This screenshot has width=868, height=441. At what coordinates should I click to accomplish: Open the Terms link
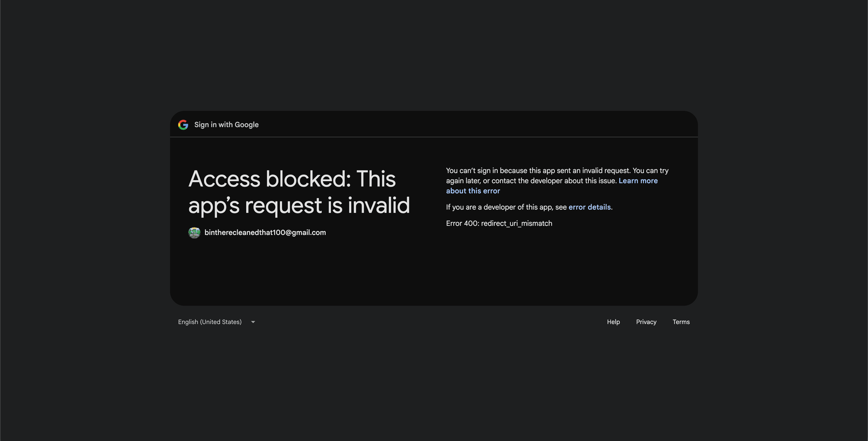click(x=681, y=322)
